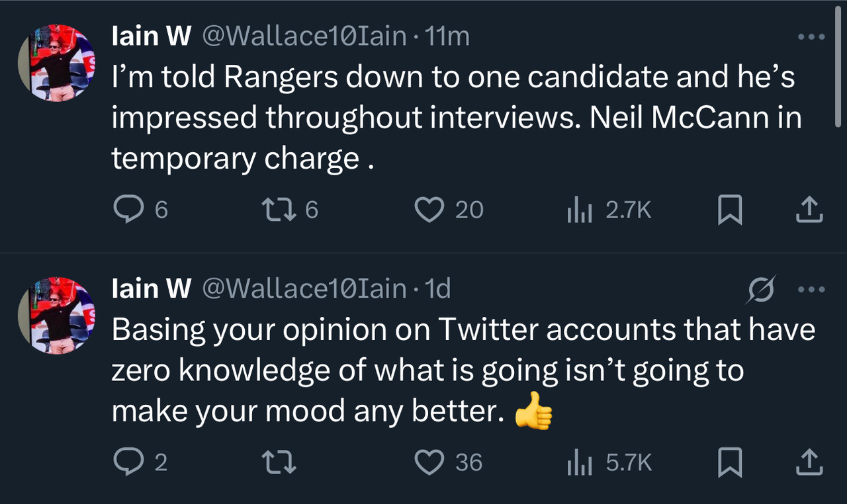This screenshot has height=504, width=847.
Task: Click the Iain W name on 1d tweet
Action: point(152,289)
